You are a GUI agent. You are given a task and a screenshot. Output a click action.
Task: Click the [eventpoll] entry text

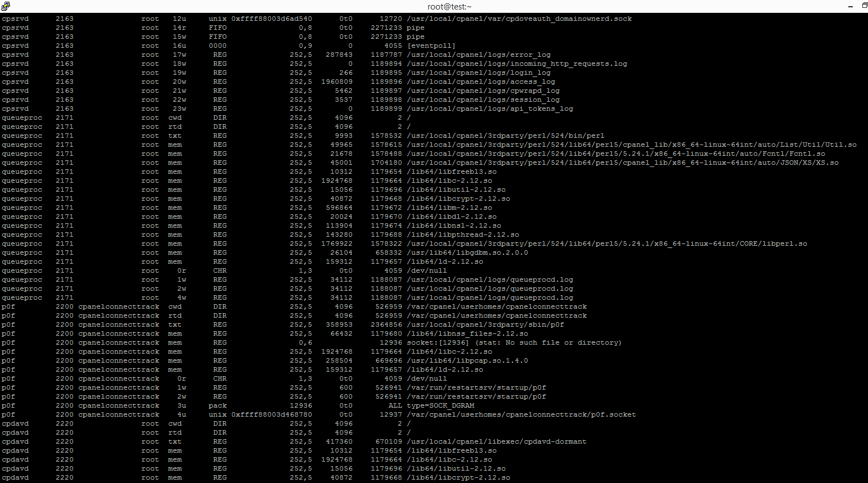click(431, 46)
